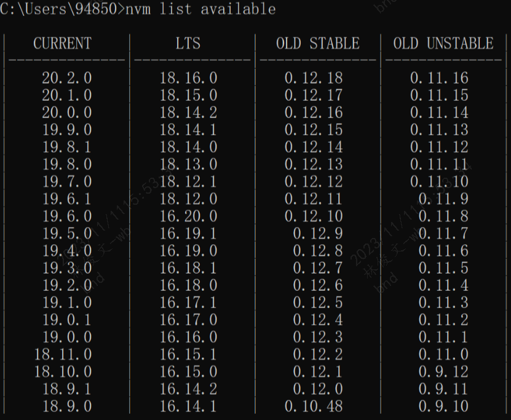Select OLD UNSTABLE version 0.11.16
The height and width of the screenshot is (420, 511).
point(439,78)
